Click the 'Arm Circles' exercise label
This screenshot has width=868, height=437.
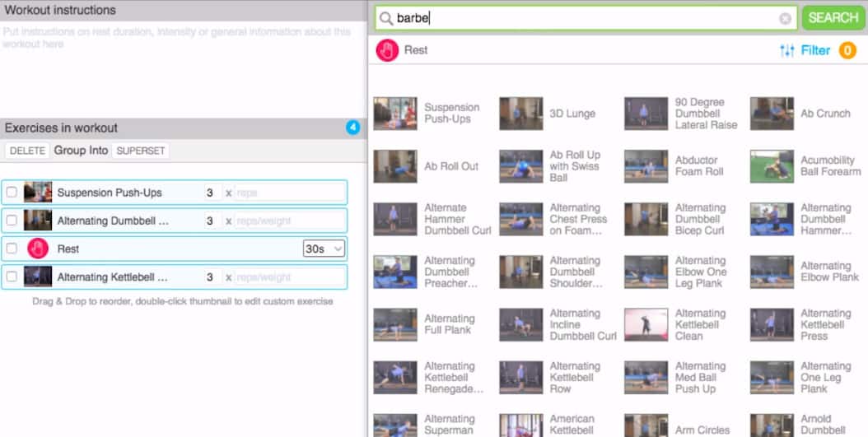(x=702, y=430)
